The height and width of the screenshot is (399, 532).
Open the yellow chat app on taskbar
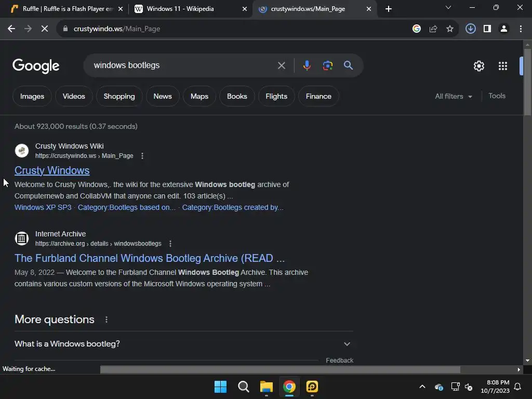click(312, 387)
